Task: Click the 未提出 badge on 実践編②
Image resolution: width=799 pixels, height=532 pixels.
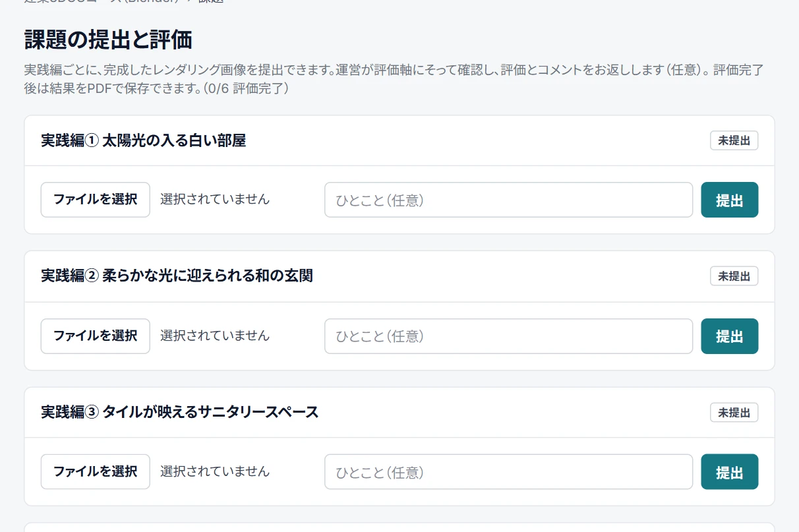Action: pos(734,276)
